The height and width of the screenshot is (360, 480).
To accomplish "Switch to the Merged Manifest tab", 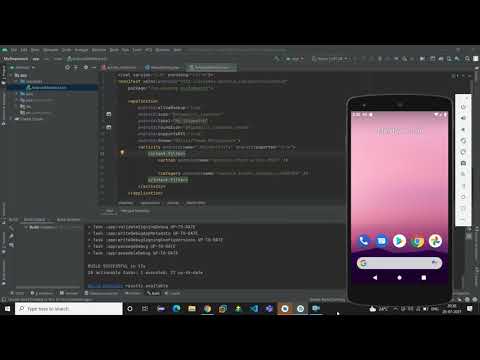I will (x=135, y=211).
